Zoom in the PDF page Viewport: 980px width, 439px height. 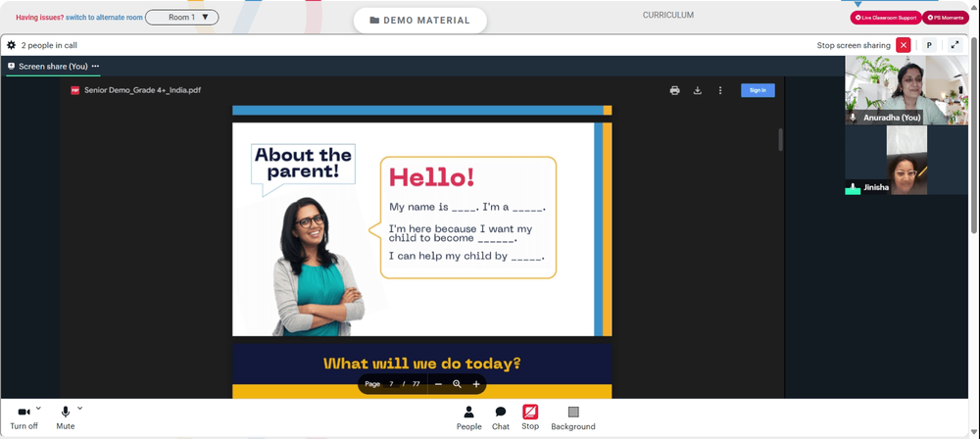[475, 384]
